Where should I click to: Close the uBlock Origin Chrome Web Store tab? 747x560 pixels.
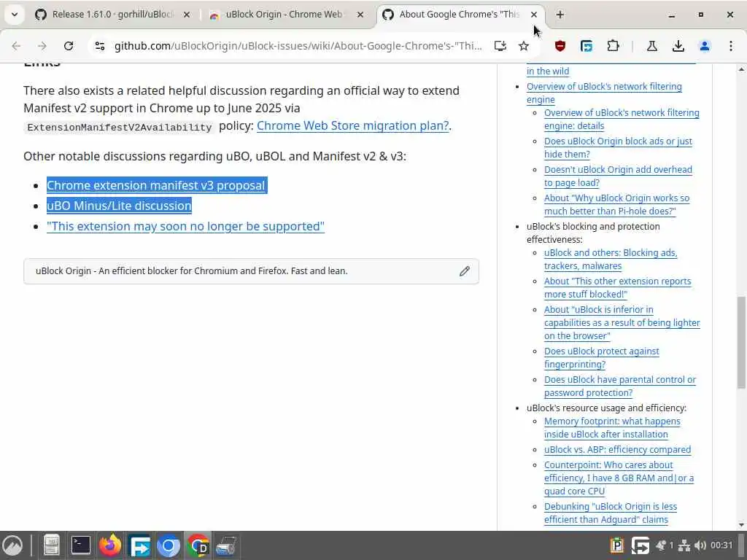(360, 15)
